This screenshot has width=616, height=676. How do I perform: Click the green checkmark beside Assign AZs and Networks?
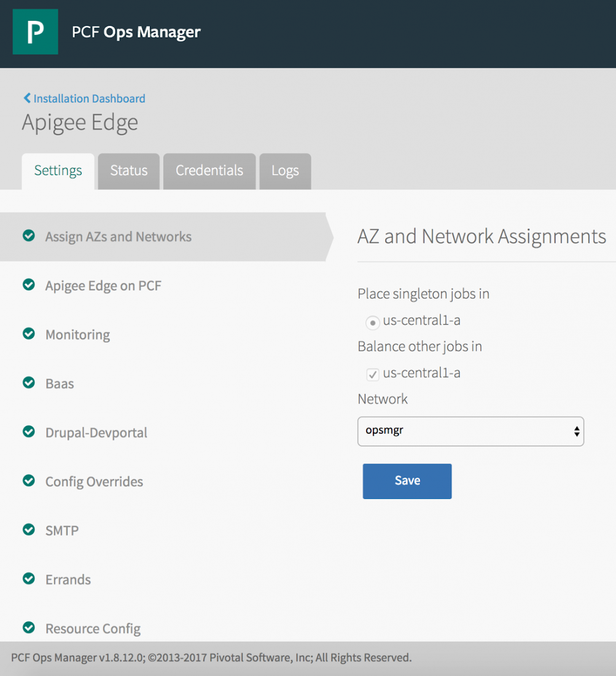[x=28, y=236]
